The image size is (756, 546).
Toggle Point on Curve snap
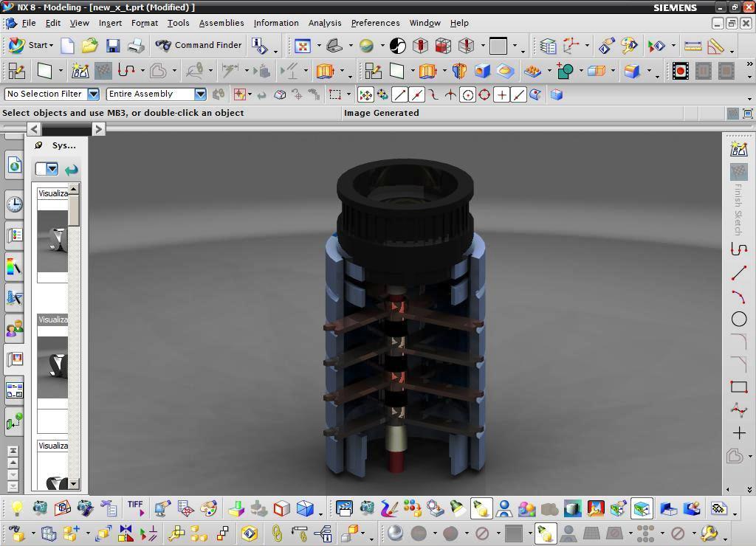click(518, 95)
